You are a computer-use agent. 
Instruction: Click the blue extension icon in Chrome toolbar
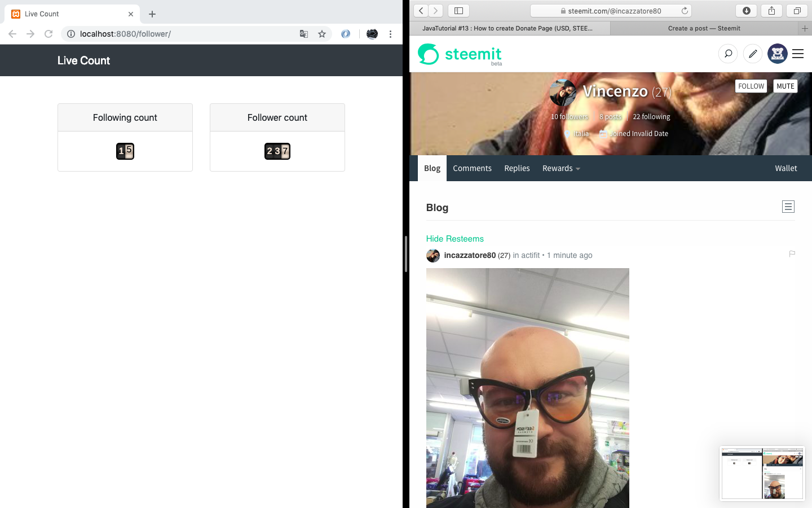[346, 34]
